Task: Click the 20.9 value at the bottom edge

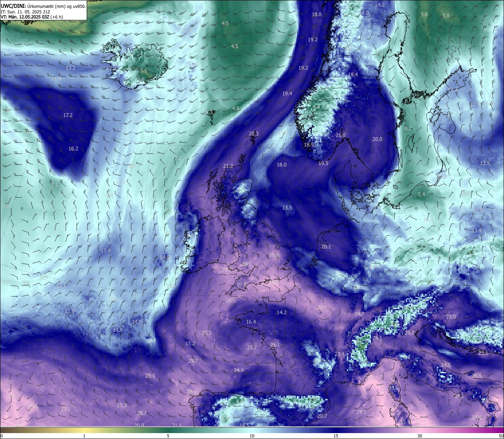Action: tap(139, 425)
